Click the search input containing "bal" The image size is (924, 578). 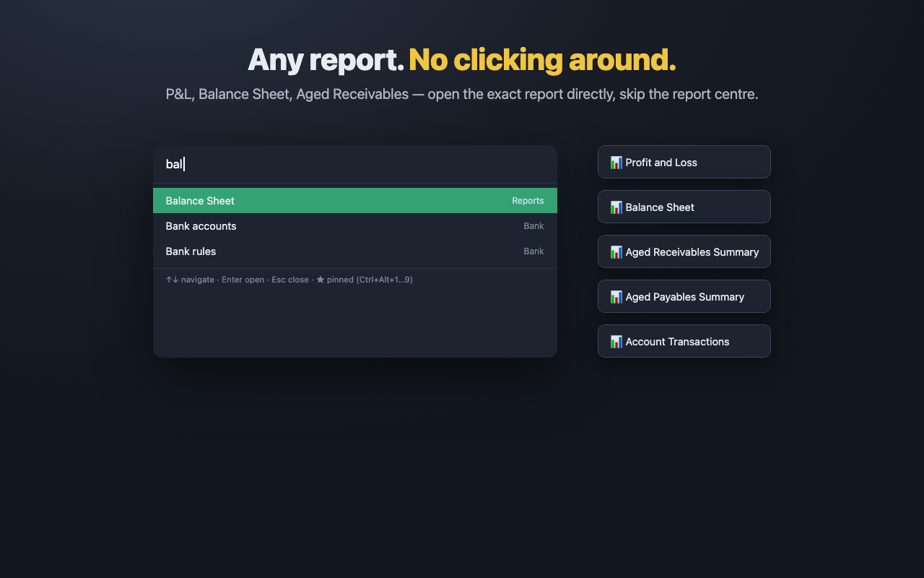coord(355,164)
